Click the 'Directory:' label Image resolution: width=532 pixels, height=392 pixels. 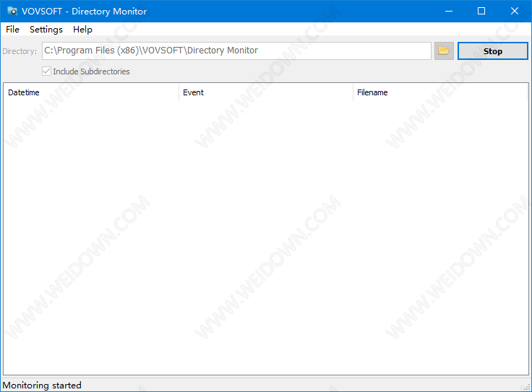(x=20, y=51)
